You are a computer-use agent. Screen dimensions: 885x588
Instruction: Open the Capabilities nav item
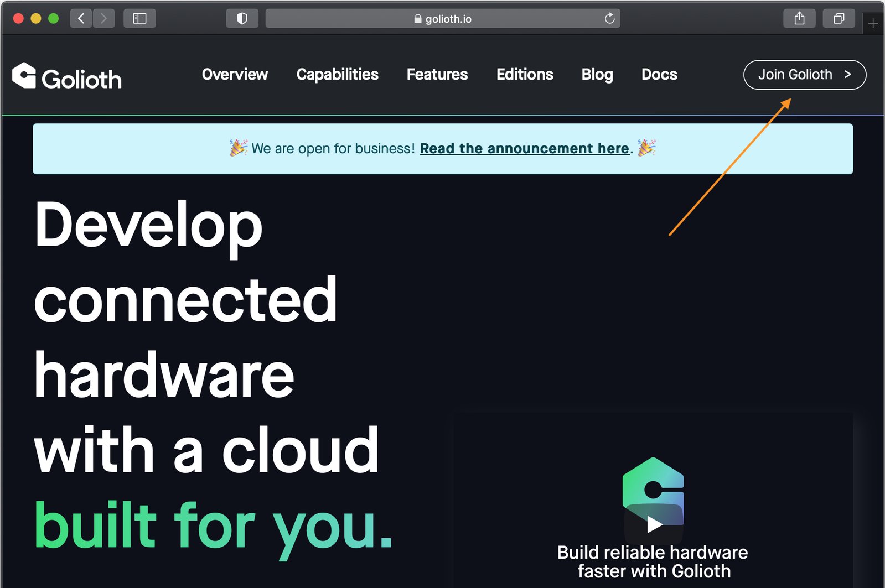[337, 75]
